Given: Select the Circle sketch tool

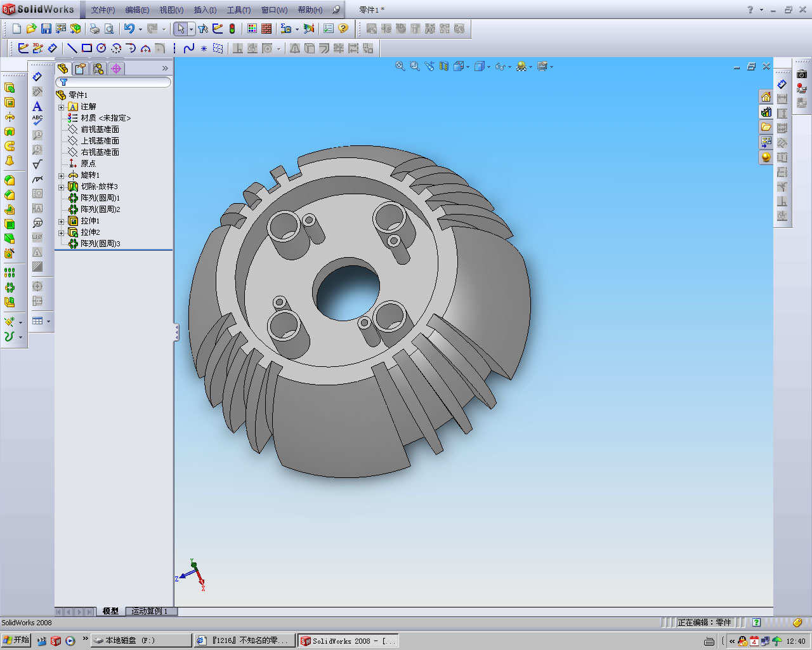Looking at the screenshot, I should click(101, 48).
